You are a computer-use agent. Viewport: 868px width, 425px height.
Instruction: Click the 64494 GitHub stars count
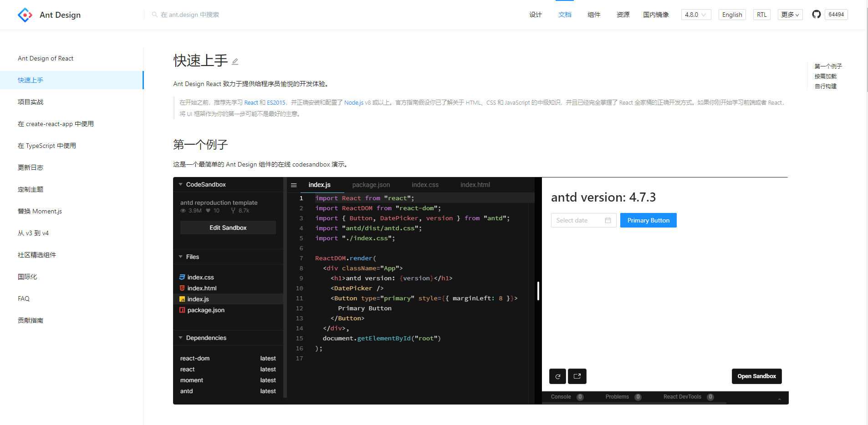click(836, 15)
